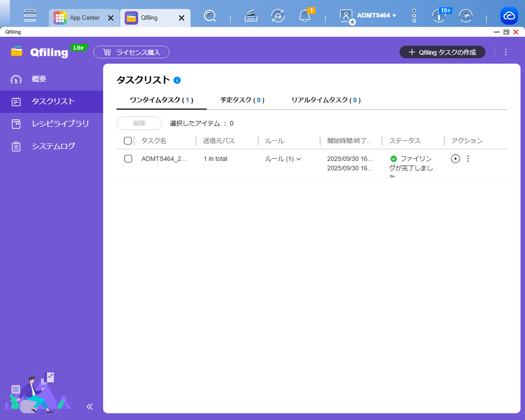
Task: Open the Qfiling header more-options menu
Action: click(506, 52)
